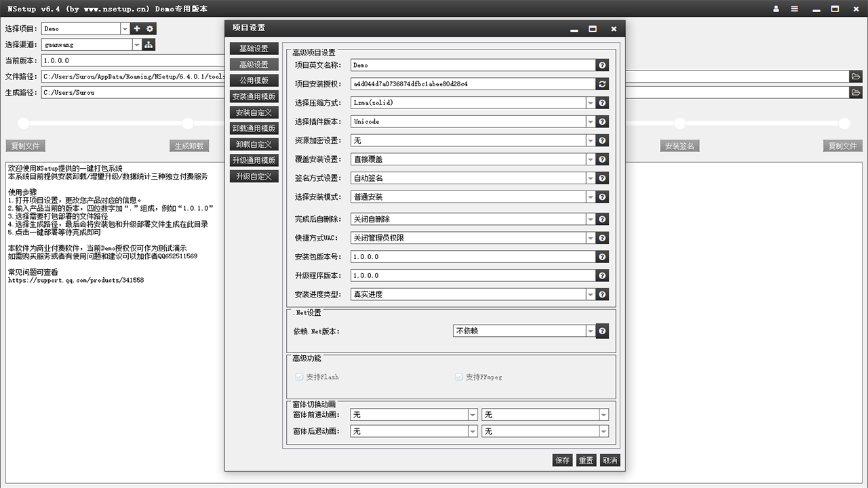Open project settings via the gear icon

[149, 28]
